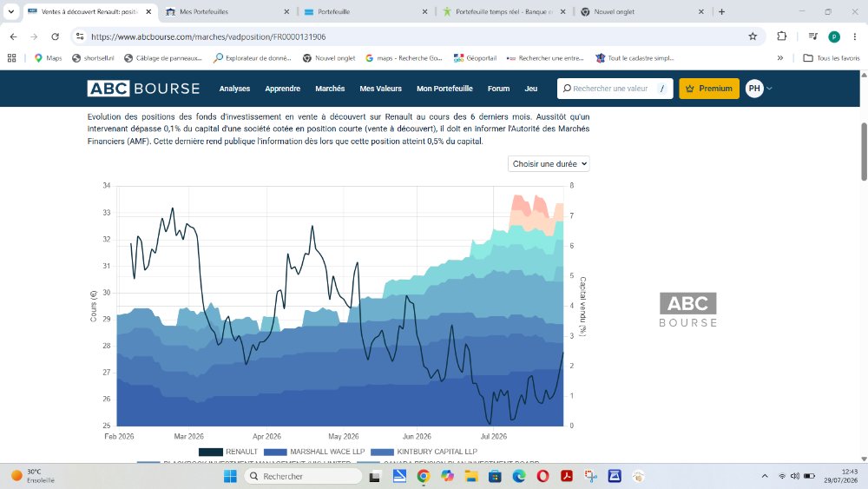Open Microsoft Store from the taskbar

pos(495,476)
